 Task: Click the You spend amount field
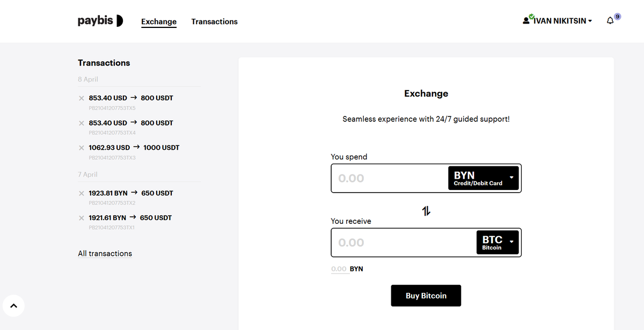pos(389,178)
